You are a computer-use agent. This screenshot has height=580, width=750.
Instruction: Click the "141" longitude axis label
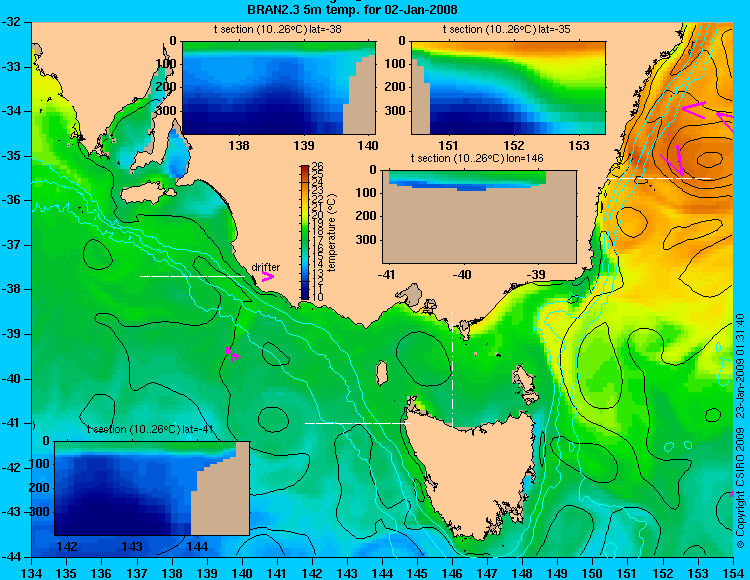point(277,573)
